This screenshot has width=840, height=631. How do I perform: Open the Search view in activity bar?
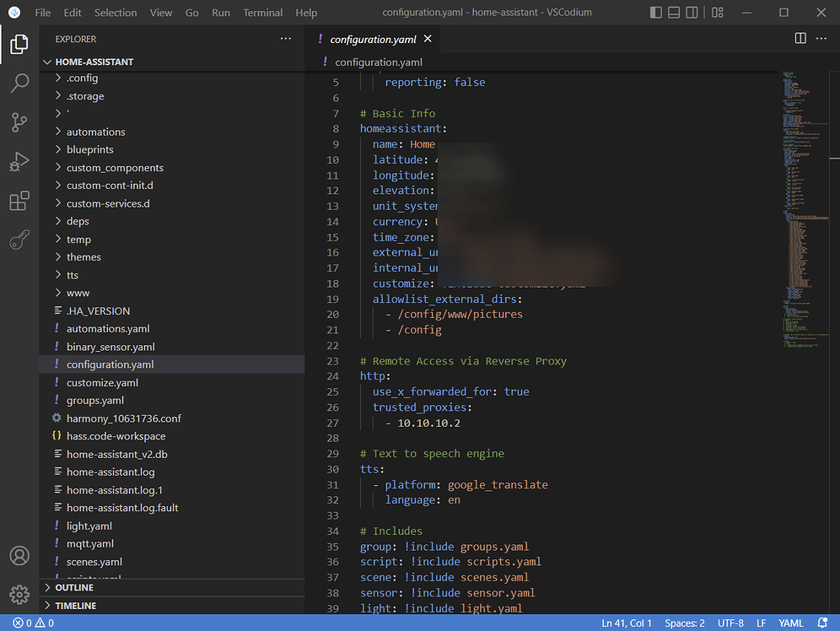[19, 84]
